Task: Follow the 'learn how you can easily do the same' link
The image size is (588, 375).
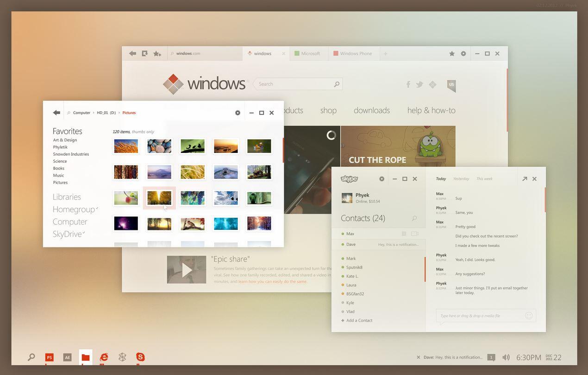Action: (272, 281)
